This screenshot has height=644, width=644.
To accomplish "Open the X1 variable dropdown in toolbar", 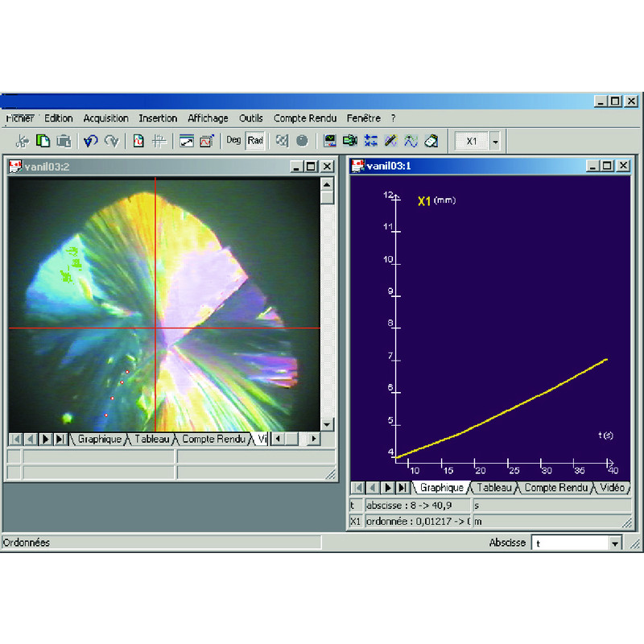I will click(x=495, y=142).
